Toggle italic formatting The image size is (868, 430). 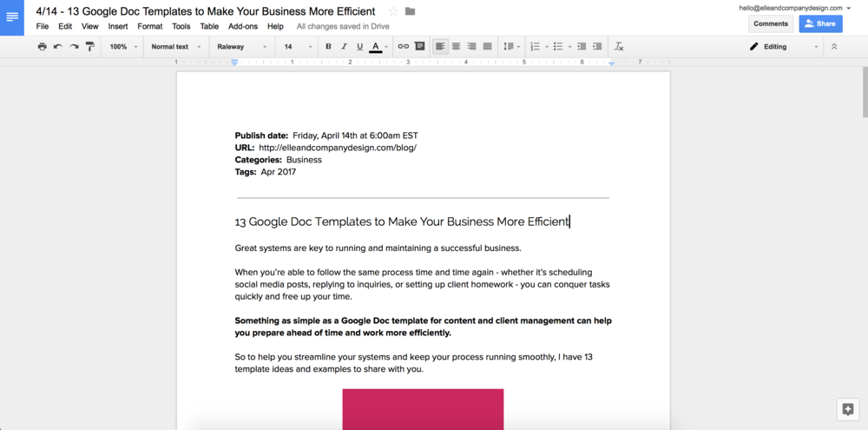coord(344,47)
